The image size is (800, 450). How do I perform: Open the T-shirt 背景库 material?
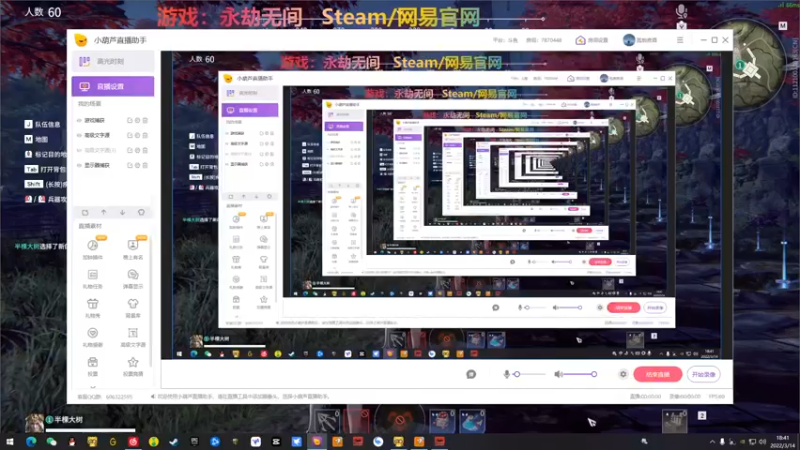tap(133, 308)
